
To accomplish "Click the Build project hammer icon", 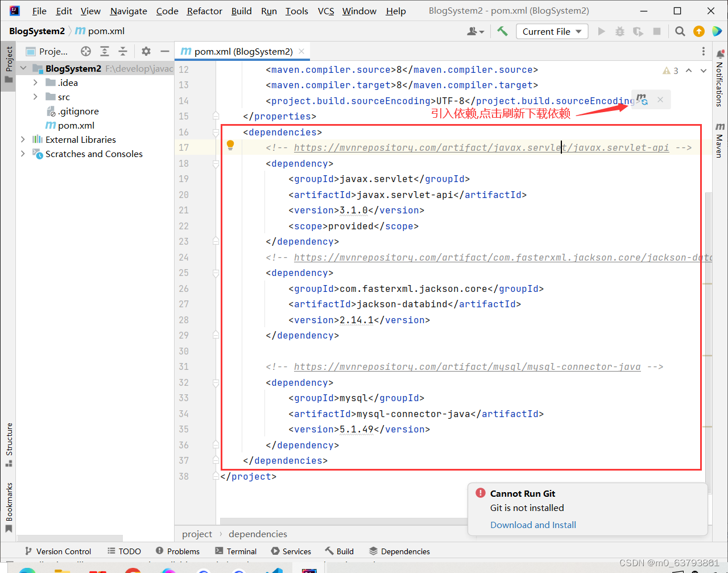I will 502,31.
